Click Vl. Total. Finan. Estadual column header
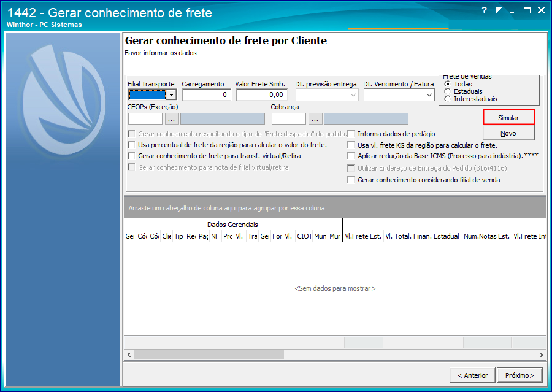Viewport: 552px width, 392px height. tap(422, 236)
